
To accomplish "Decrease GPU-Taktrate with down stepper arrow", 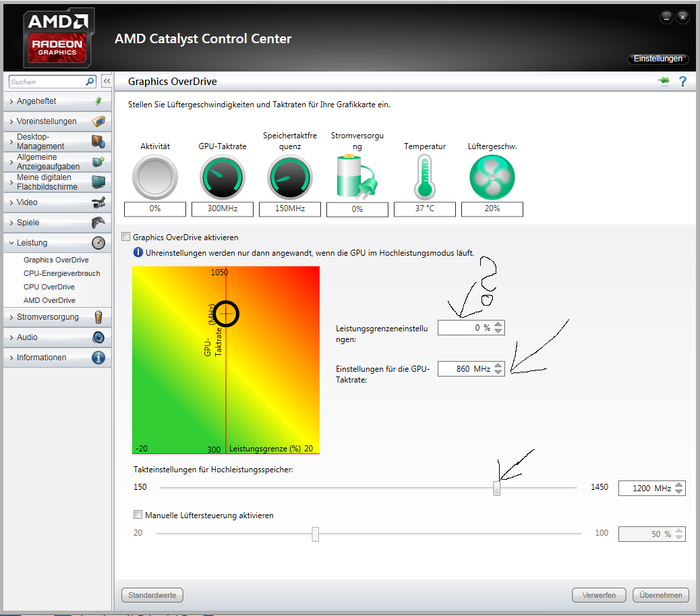I will tap(498, 372).
